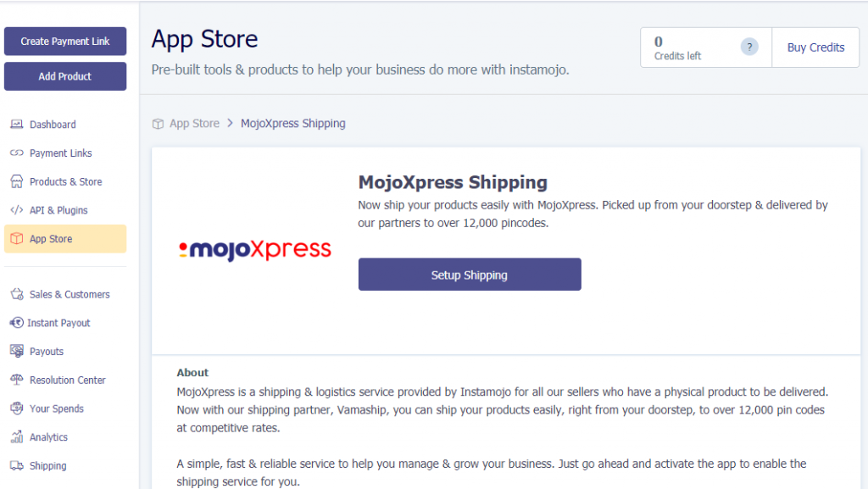Go back to App Store breadcrumb link
868x489 pixels.
click(x=194, y=124)
